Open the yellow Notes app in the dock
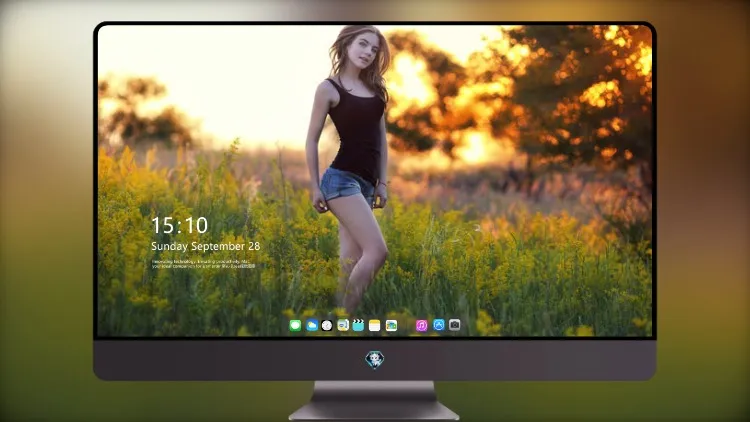Image resolution: width=750 pixels, height=422 pixels. tap(375, 325)
